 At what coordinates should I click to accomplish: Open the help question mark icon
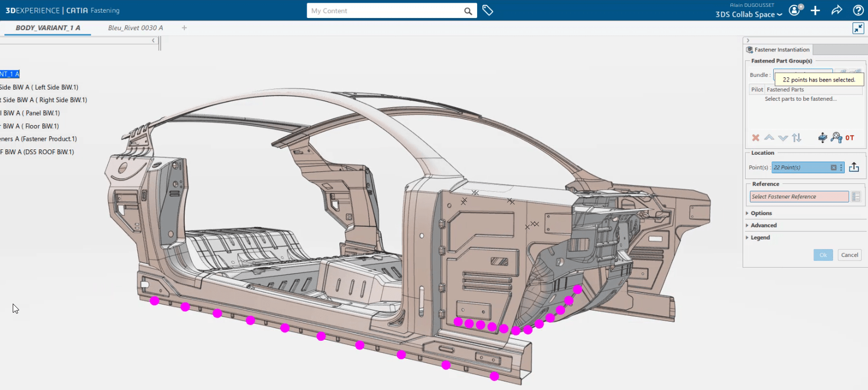click(858, 10)
